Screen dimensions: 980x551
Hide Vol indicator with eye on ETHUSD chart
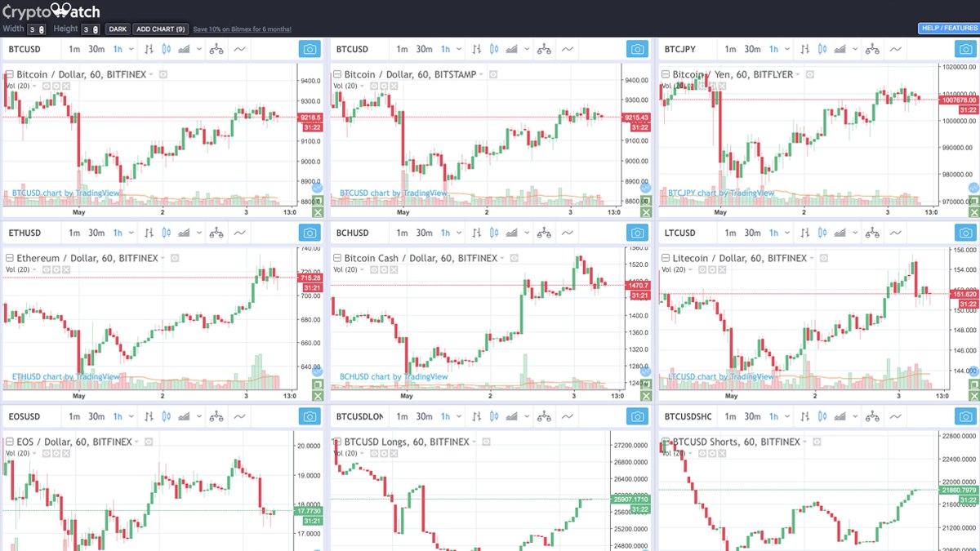click(x=47, y=269)
